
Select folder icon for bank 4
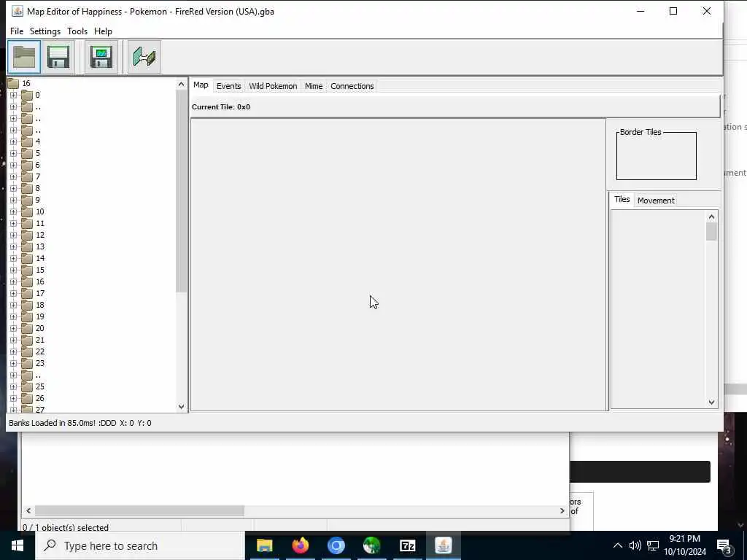[27, 141]
